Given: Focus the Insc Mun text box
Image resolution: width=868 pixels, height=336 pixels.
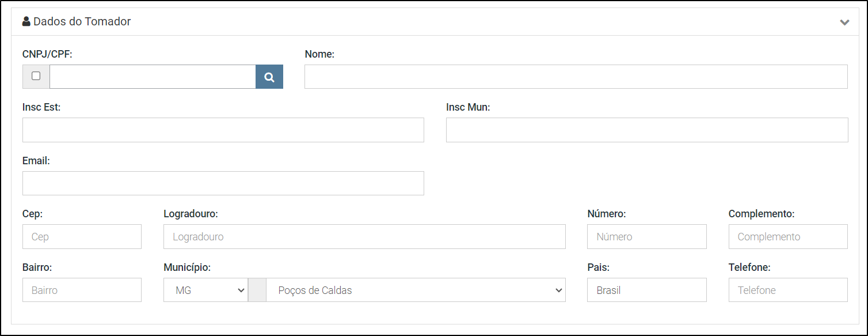Looking at the screenshot, I should coord(647,130).
